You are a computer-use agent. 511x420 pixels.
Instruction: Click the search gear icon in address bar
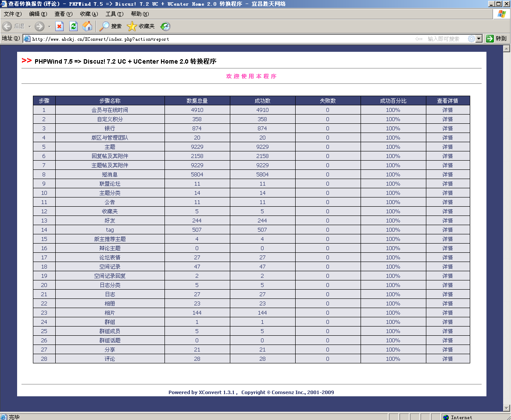click(471, 39)
